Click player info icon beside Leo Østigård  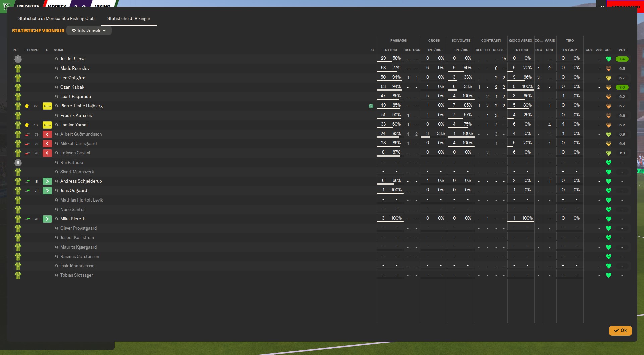point(56,78)
